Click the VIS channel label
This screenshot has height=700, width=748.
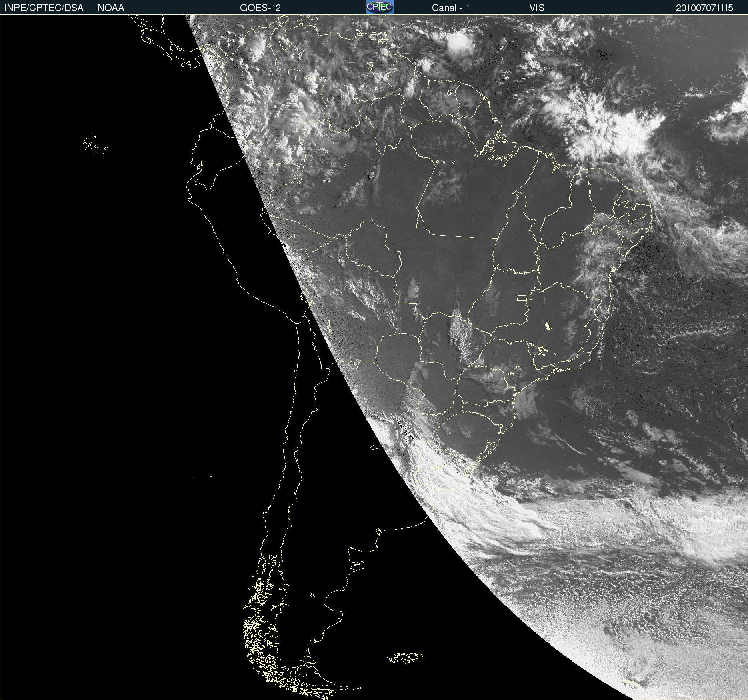(537, 8)
